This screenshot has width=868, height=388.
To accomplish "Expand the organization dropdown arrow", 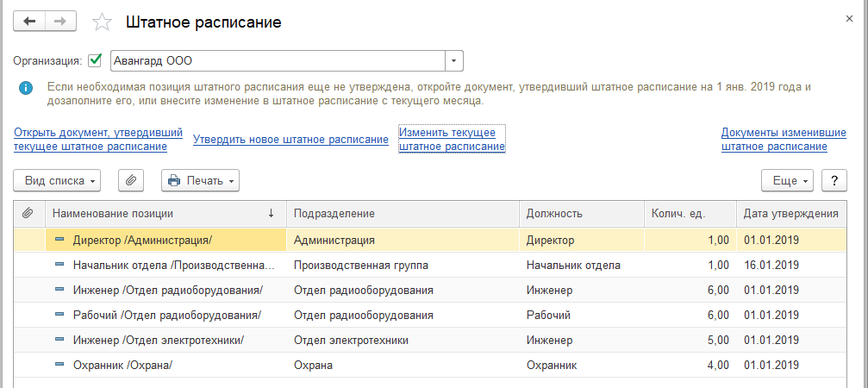I will [454, 61].
